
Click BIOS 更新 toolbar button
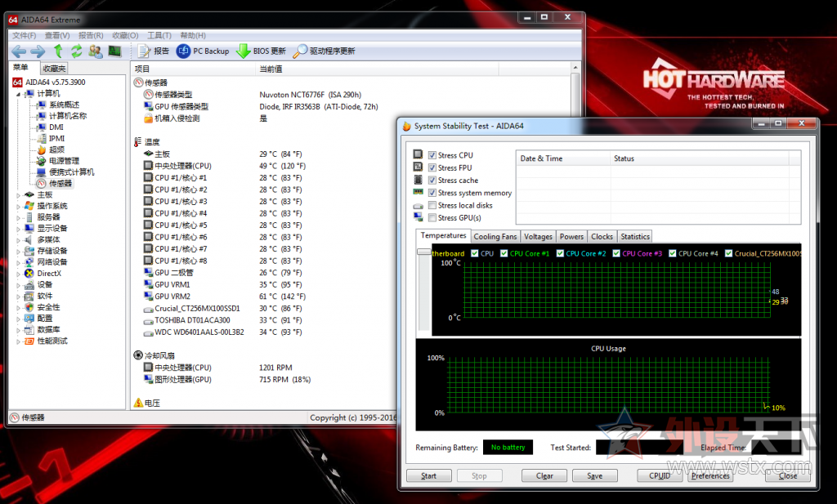[262, 51]
